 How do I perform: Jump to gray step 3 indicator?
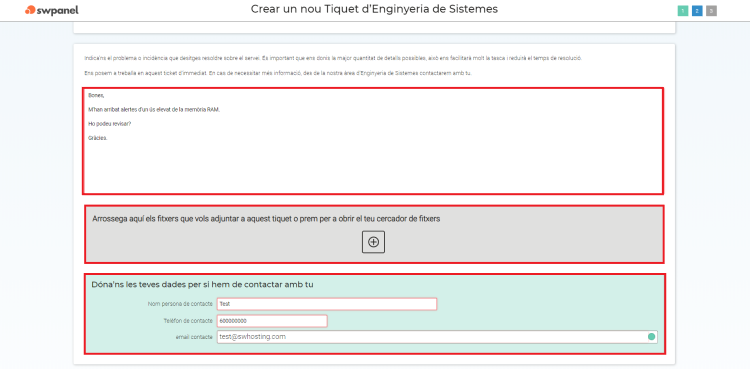pyautogui.click(x=711, y=11)
